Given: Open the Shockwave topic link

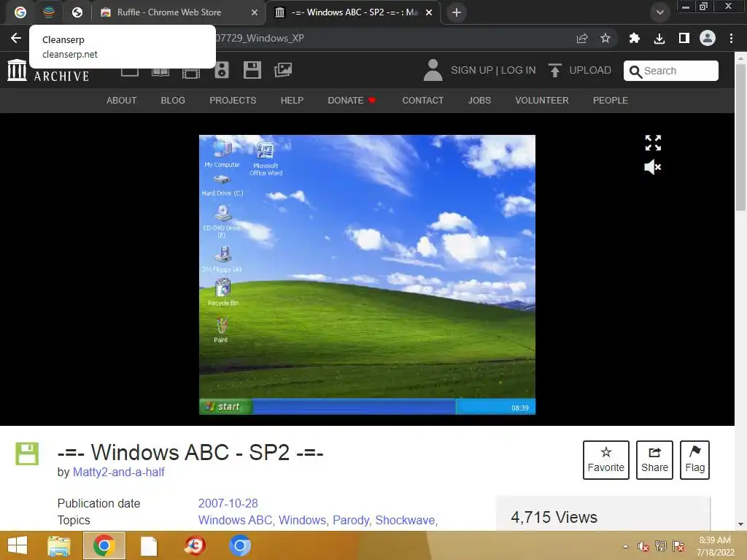Looking at the screenshot, I should (405, 520).
